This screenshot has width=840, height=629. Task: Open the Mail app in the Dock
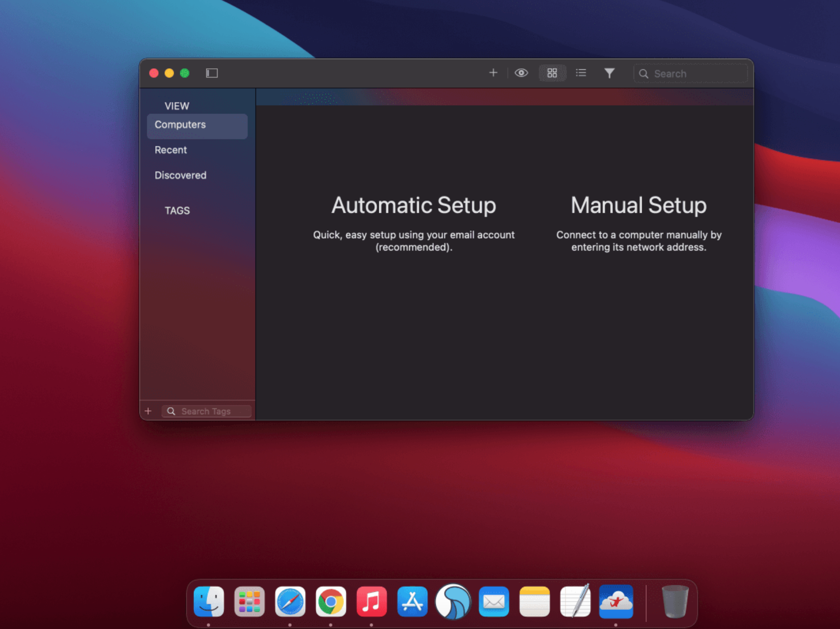pyautogui.click(x=494, y=600)
